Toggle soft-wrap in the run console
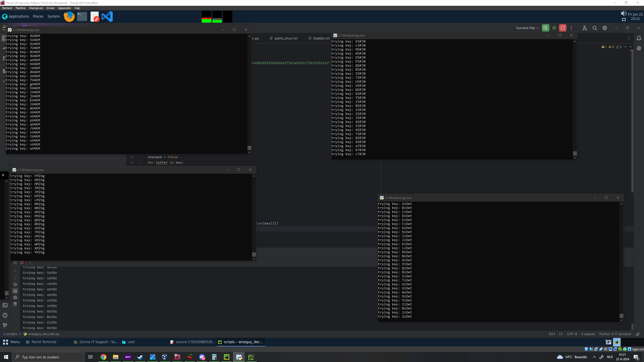Viewport: 644px width, 362px height. pyautogui.click(x=15, y=284)
